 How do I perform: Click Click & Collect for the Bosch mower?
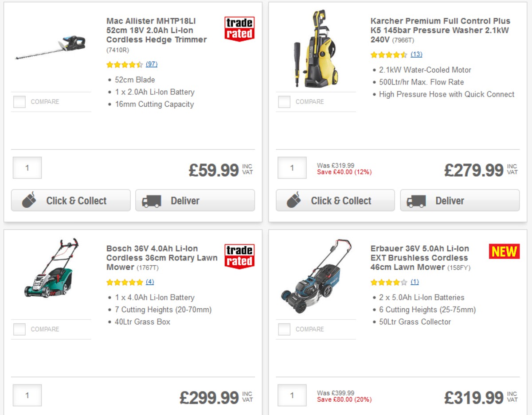click(x=70, y=413)
